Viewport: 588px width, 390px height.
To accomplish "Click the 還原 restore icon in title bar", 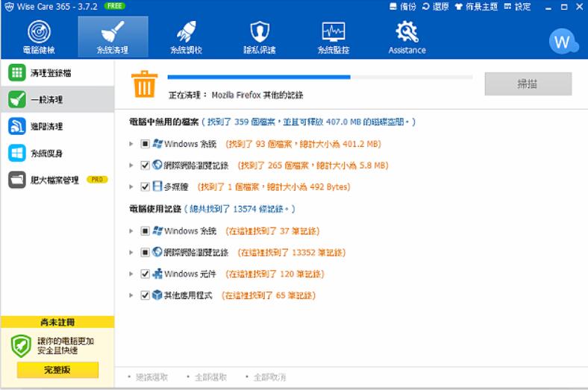I will click(x=425, y=7).
